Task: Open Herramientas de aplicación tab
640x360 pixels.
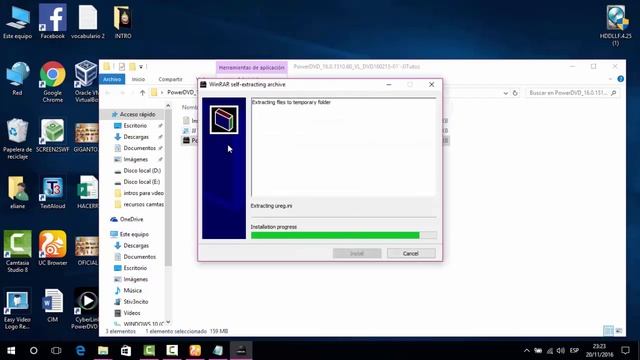Action: coord(251,67)
